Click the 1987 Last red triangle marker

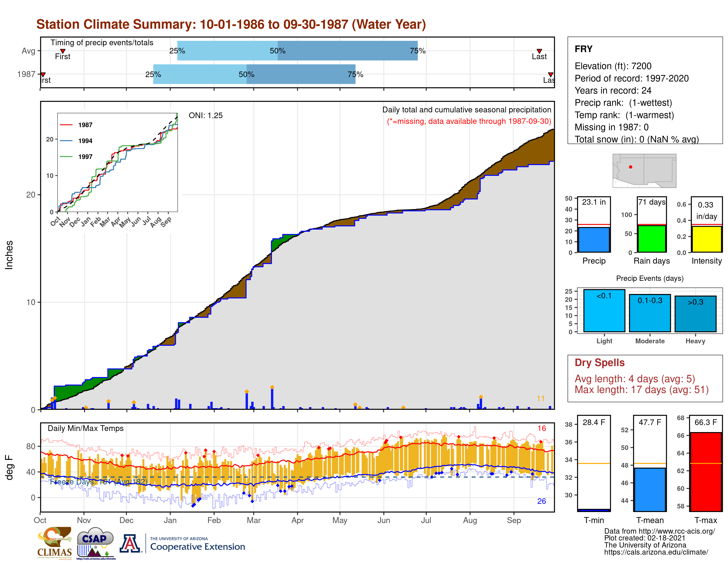pyautogui.click(x=551, y=75)
